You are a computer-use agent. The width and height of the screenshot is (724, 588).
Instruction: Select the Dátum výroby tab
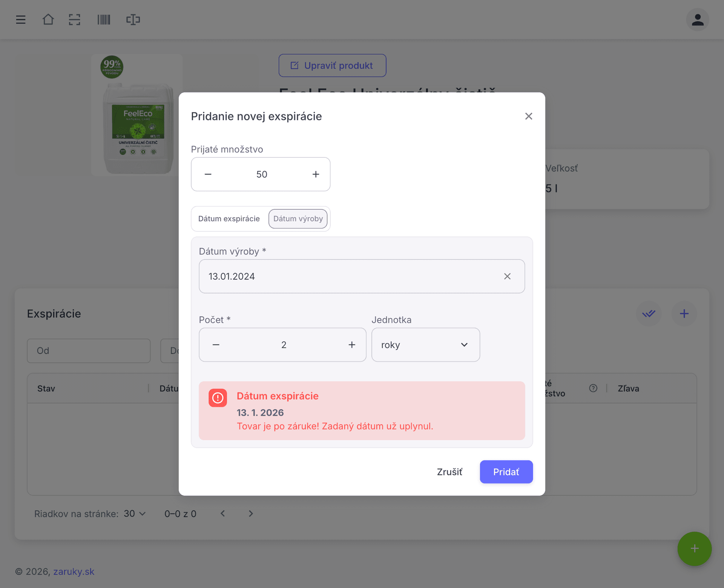click(x=298, y=219)
